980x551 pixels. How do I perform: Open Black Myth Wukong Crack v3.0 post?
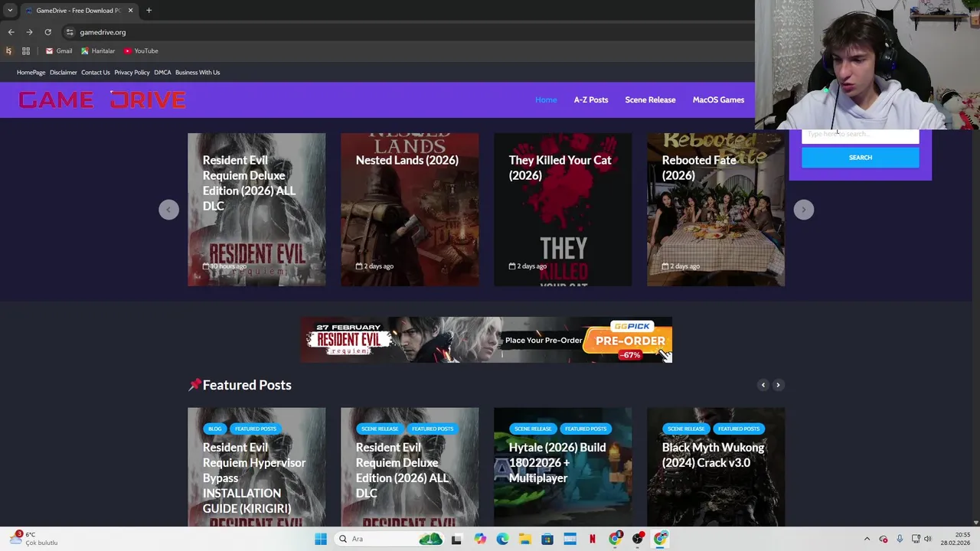pos(713,455)
